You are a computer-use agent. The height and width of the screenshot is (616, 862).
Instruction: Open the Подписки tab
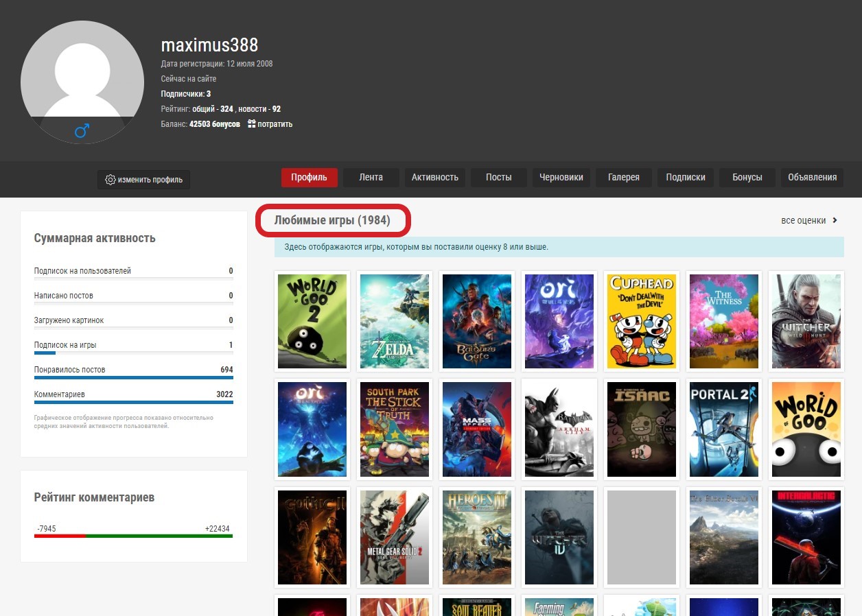pyautogui.click(x=686, y=177)
